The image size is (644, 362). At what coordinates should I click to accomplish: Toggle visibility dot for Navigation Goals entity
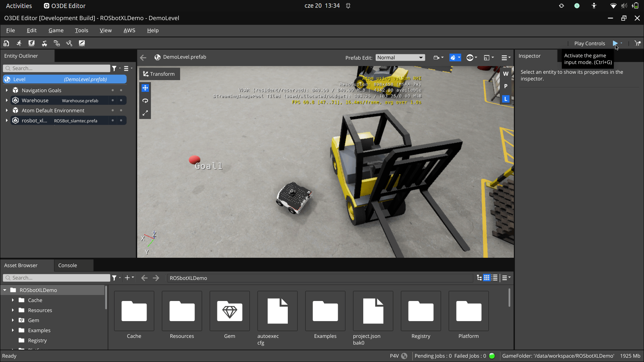113,90
